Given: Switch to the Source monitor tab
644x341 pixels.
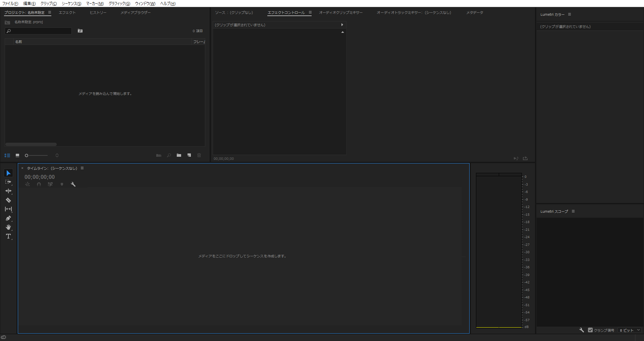Looking at the screenshot, I should 234,12.
